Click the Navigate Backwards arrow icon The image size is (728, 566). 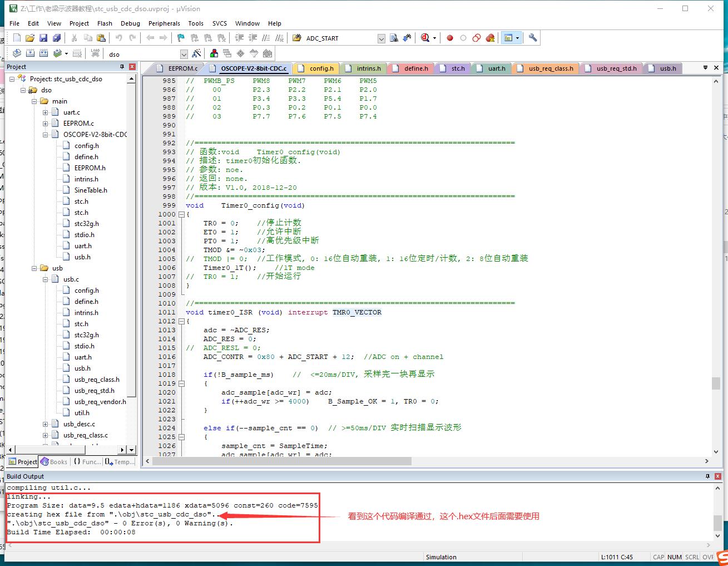click(x=150, y=38)
